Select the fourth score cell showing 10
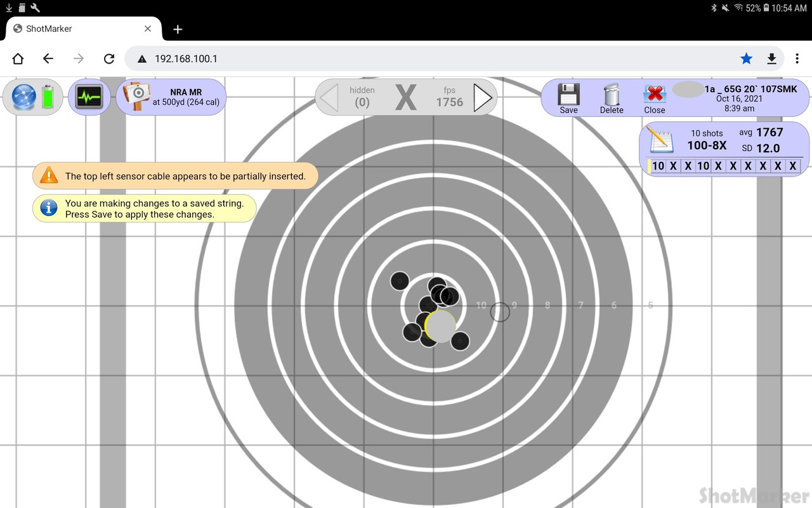 point(703,166)
